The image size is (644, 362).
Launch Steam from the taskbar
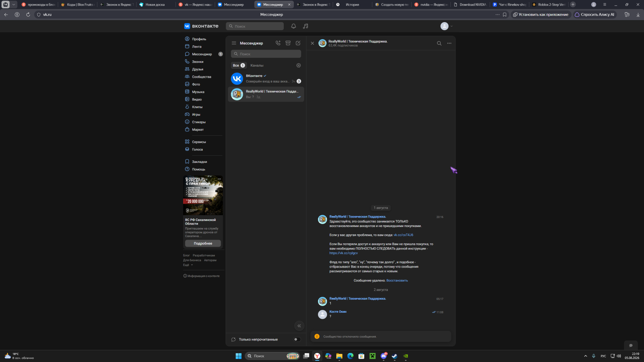394,356
